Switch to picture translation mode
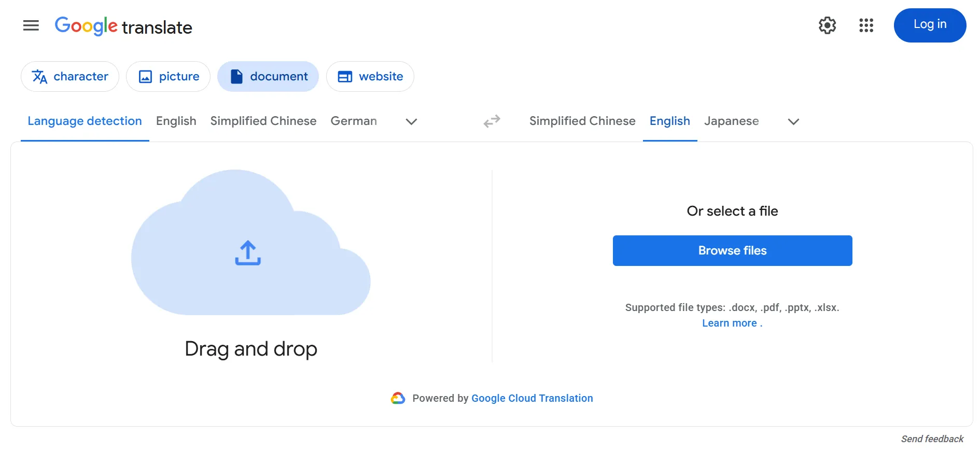This screenshot has width=980, height=451. pyautogui.click(x=168, y=77)
